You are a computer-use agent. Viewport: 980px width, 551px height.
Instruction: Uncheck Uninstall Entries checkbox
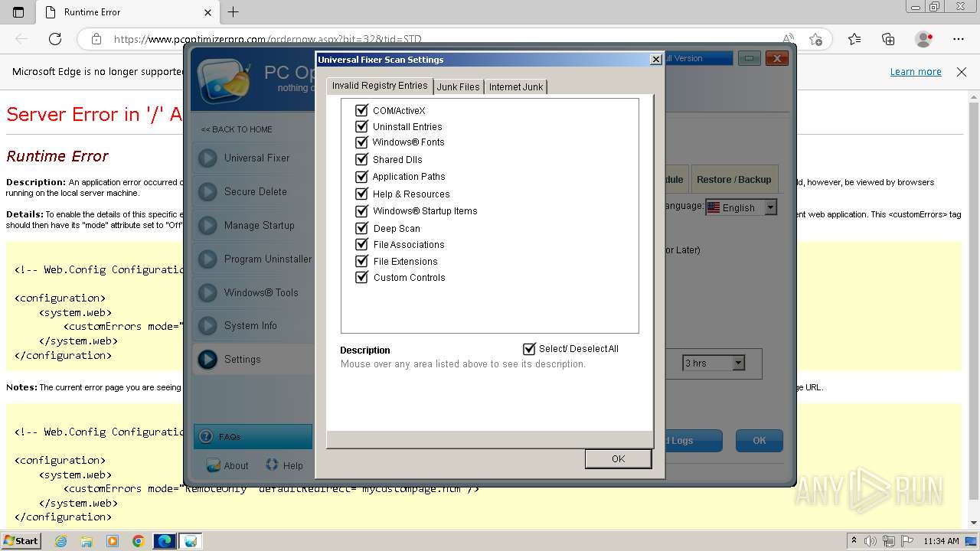click(x=362, y=126)
